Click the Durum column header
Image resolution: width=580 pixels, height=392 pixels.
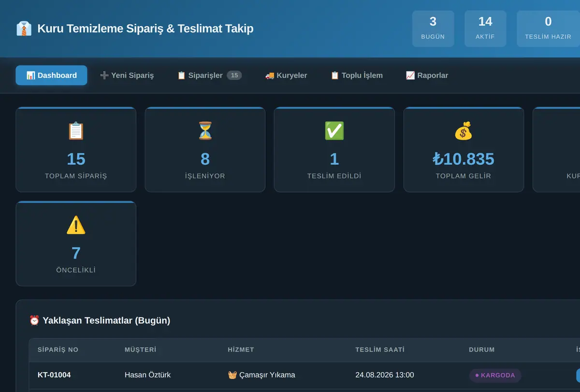[482, 350]
